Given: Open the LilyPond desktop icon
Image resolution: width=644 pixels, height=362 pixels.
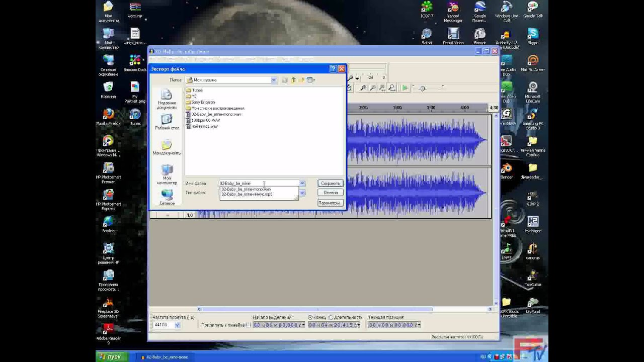Looking at the screenshot, I should pyautogui.click(x=533, y=305).
